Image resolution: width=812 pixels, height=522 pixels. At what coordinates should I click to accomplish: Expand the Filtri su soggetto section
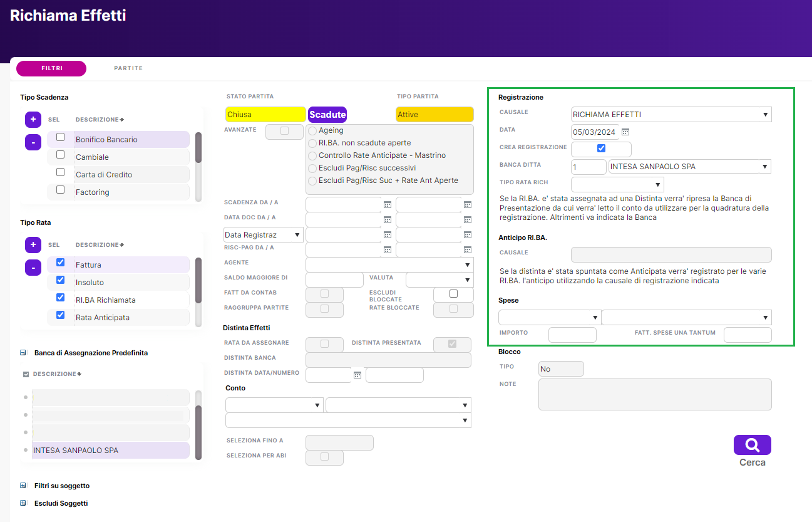point(23,486)
